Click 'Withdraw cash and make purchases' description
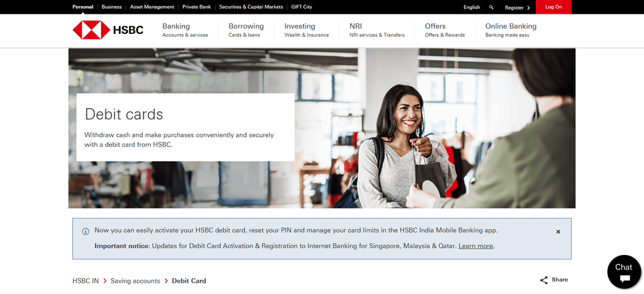This screenshot has height=294, width=644. point(179,139)
